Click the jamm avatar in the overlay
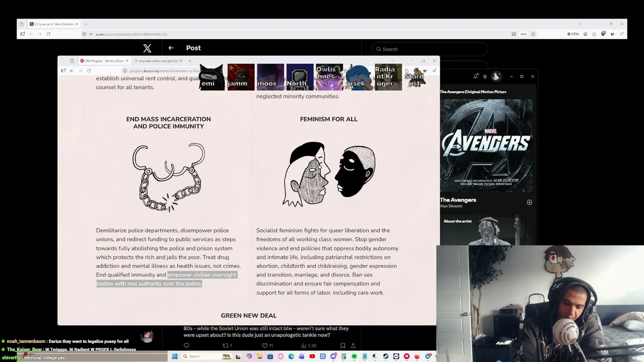644x362 pixels. (x=240, y=77)
